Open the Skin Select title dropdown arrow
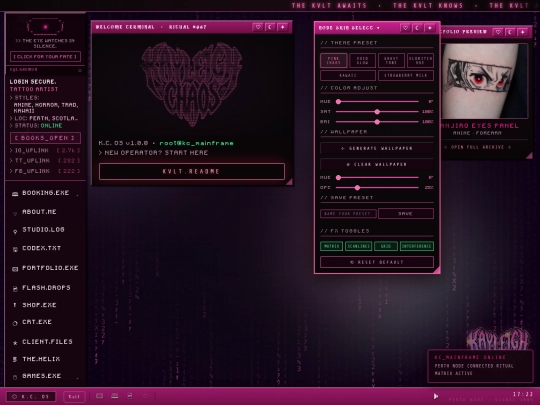 pos(378,28)
